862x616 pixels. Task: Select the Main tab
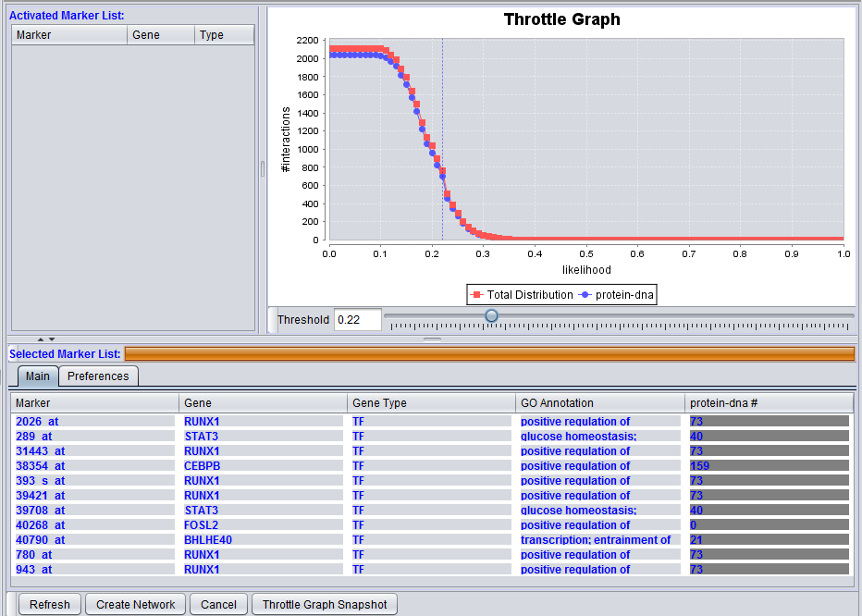[x=38, y=376]
